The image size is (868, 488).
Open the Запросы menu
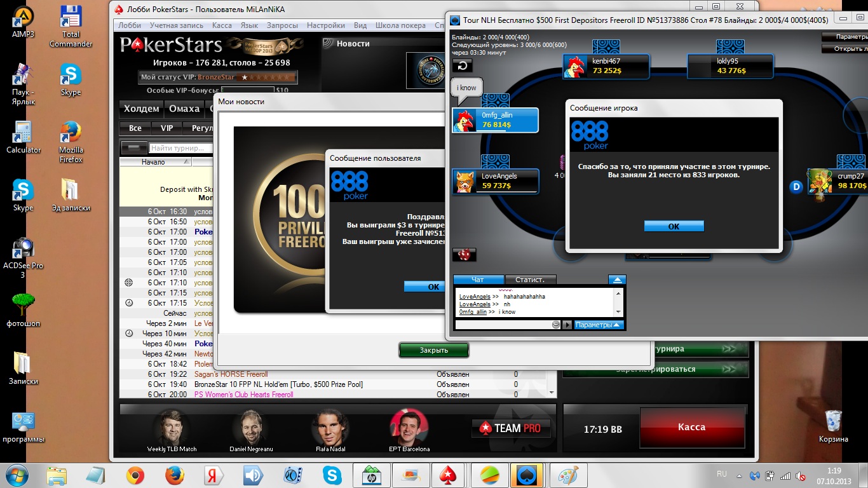point(283,25)
